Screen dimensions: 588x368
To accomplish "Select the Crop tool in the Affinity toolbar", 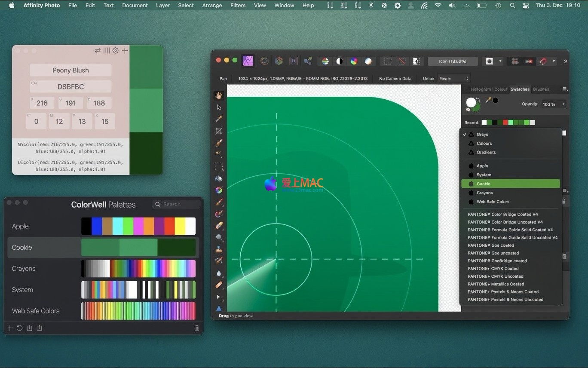I will (x=219, y=131).
